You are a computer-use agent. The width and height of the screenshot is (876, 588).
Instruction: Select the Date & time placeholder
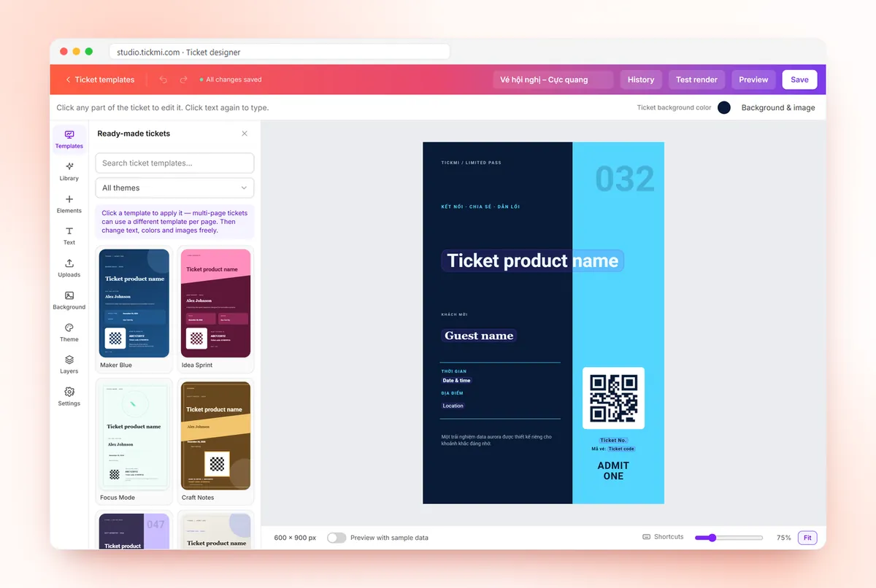[456, 381]
